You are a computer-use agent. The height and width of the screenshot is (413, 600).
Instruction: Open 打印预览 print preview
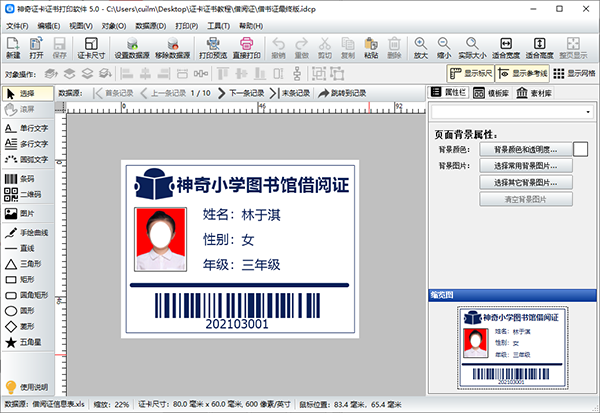pos(212,47)
